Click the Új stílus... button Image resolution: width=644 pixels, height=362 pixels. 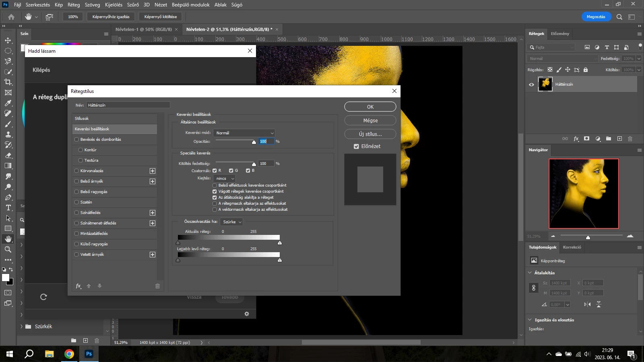pos(370,134)
